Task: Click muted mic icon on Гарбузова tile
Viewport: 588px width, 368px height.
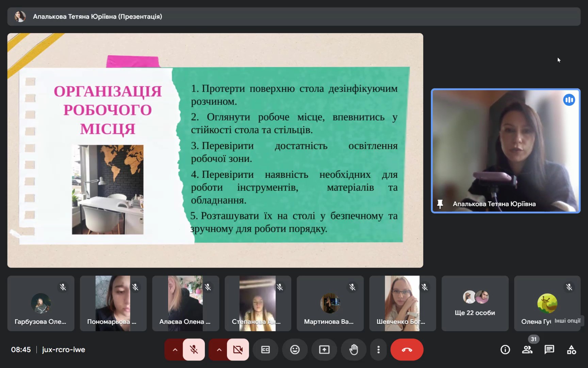Action: 63,287
